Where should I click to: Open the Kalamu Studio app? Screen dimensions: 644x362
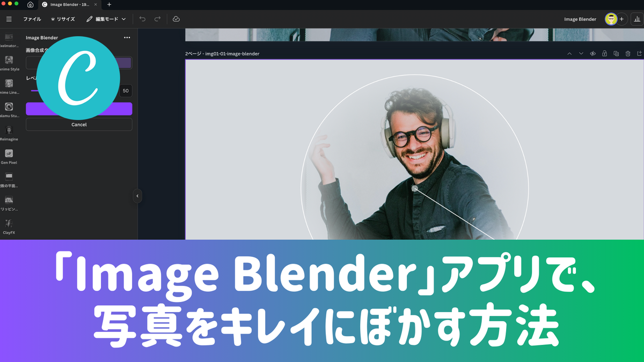tap(9, 110)
